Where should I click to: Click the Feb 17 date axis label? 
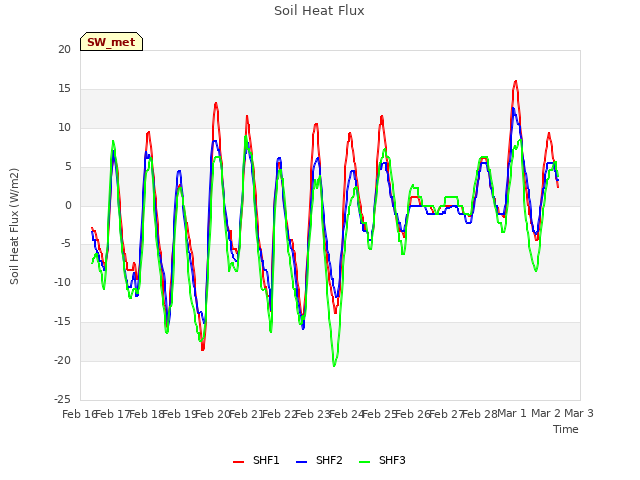113,414
